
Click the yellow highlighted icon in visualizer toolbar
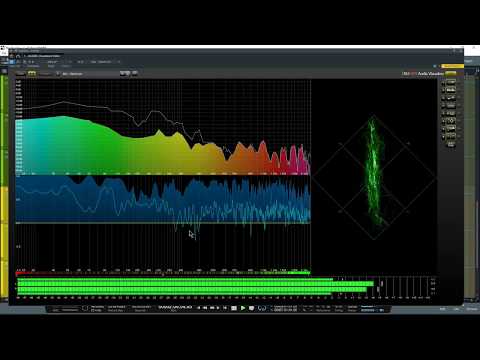pyautogui.click(x=32, y=73)
